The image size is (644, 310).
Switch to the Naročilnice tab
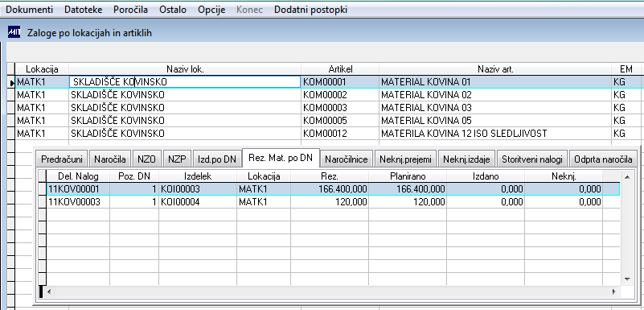pos(347,159)
